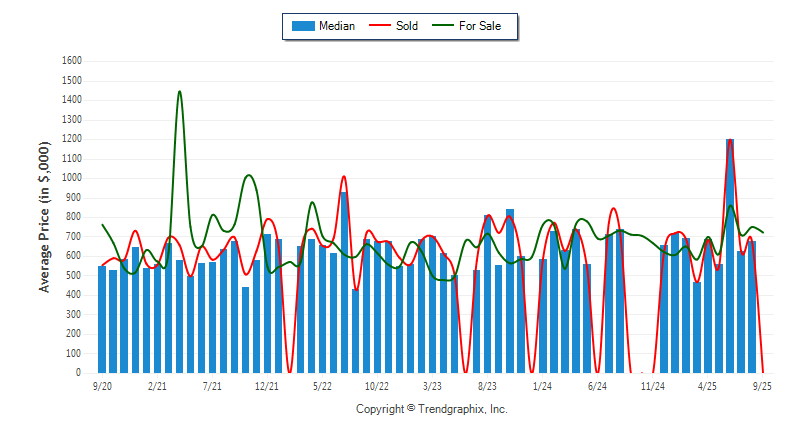The height and width of the screenshot is (434, 800).
Task: Select the 5/22 x-axis date label
Action: 322,385
